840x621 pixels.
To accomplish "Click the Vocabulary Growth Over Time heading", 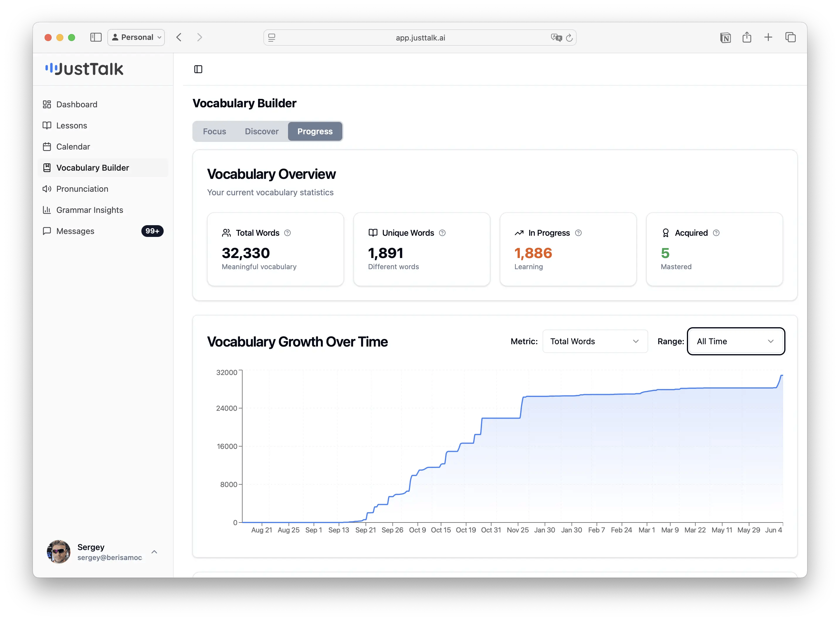I will 297,342.
